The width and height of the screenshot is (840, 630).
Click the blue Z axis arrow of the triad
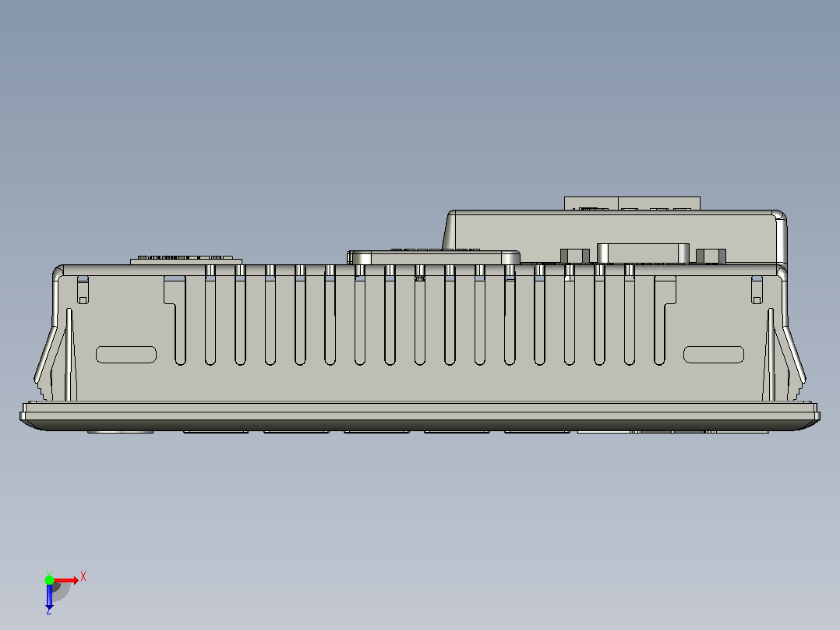pyautogui.click(x=49, y=596)
